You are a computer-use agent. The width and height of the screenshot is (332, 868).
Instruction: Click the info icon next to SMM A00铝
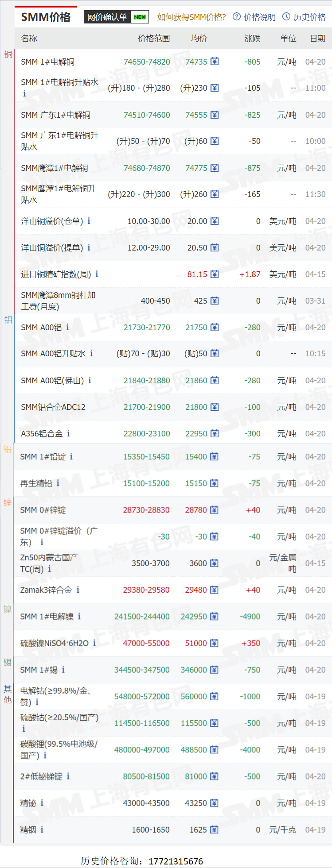(x=67, y=327)
